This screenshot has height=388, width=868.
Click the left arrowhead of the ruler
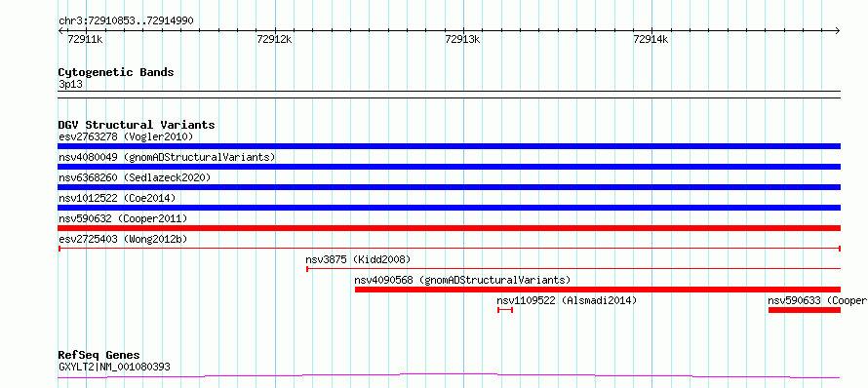point(61,30)
